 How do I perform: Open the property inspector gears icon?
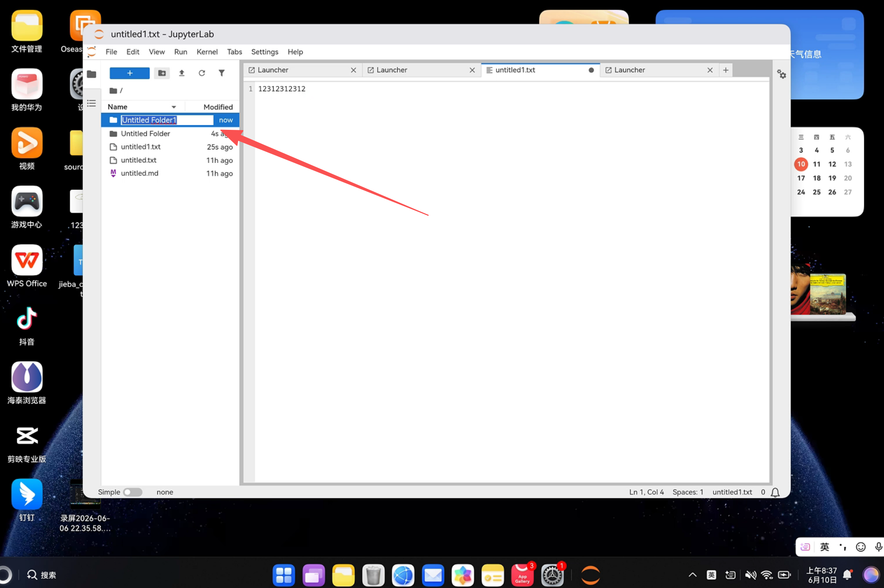coord(781,74)
